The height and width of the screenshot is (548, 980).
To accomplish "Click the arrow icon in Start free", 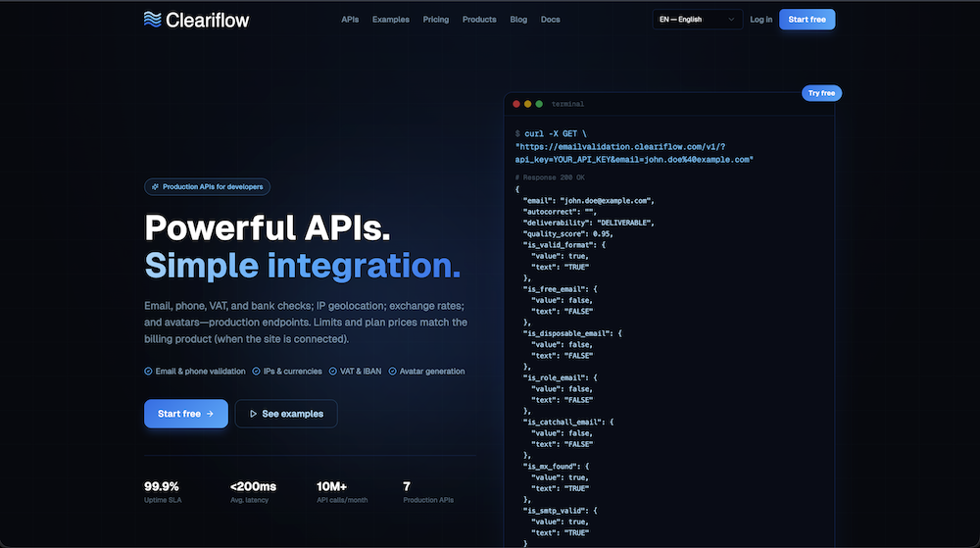I will coord(210,414).
